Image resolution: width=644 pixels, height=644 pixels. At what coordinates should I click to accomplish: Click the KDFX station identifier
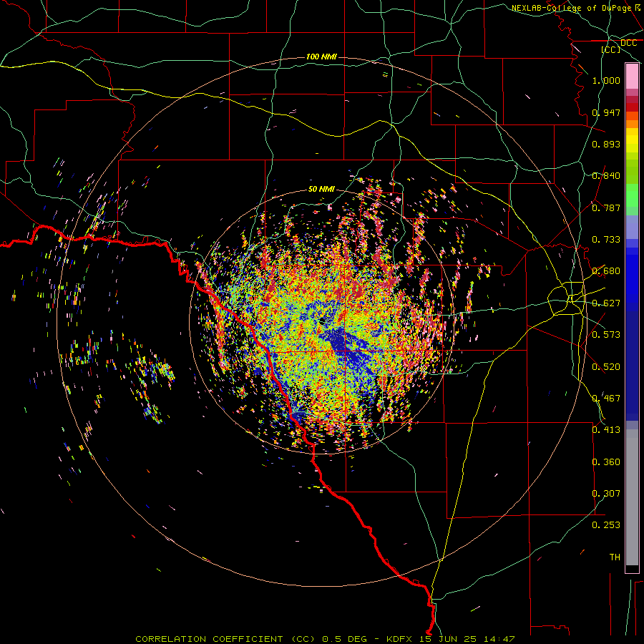click(x=401, y=639)
